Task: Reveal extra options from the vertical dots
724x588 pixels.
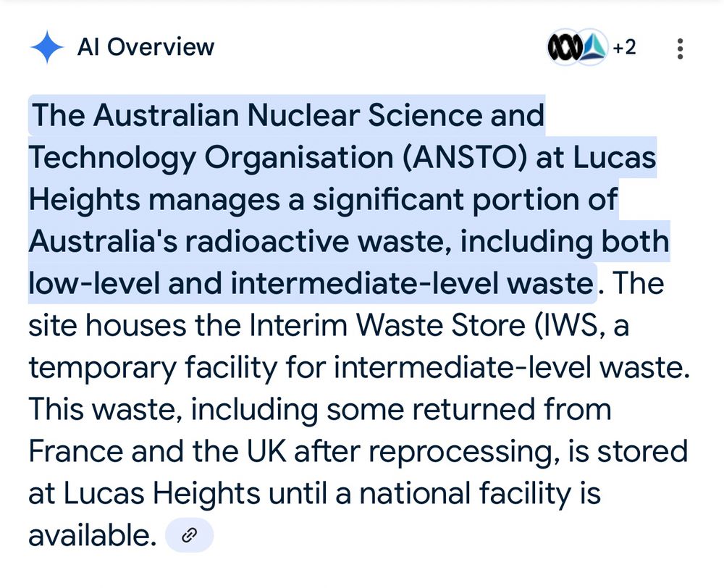Action: (679, 47)
